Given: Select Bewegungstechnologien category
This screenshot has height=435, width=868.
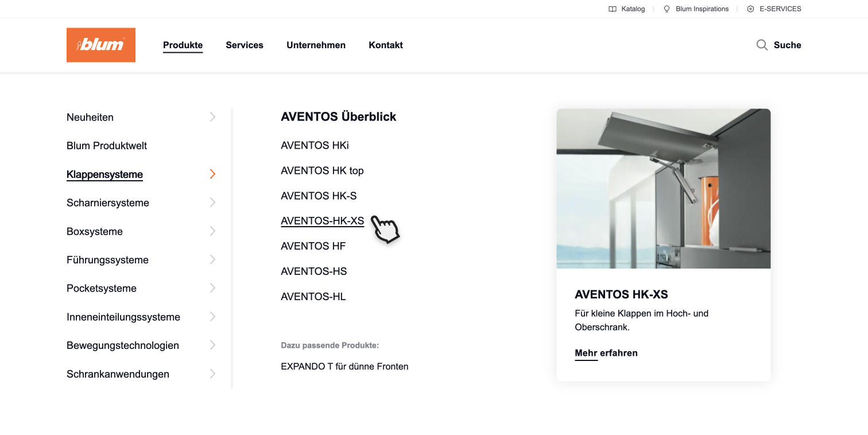Looking at the screenshot, I should point(123,345).
